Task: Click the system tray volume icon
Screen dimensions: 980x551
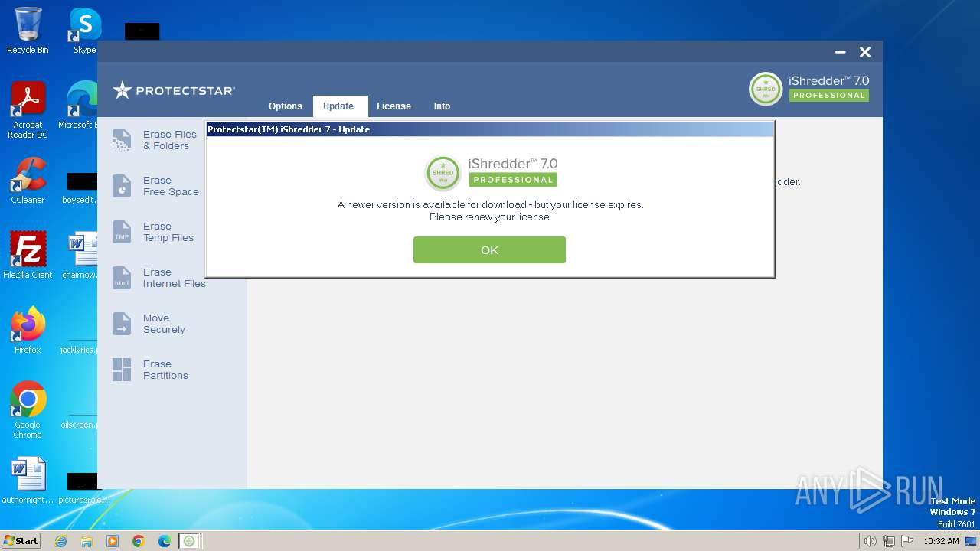Action: click(870, 541)
